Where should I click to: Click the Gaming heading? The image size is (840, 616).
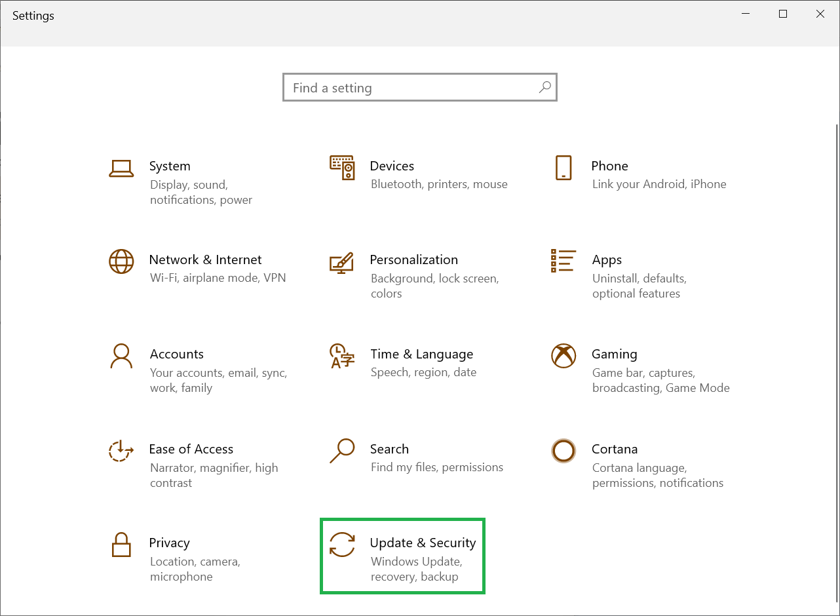click(x=614, y=354)
